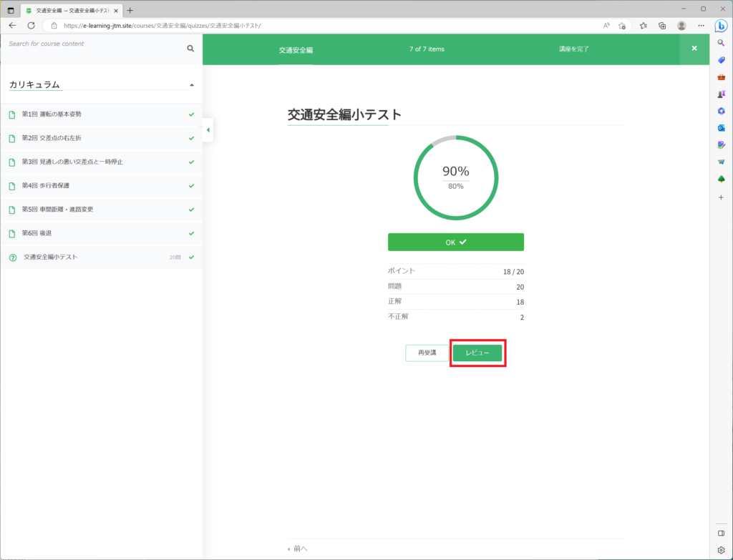Open the Tools briefcase sidebar icon
This screenshot has width=733, height=560.
coord(721,77)
